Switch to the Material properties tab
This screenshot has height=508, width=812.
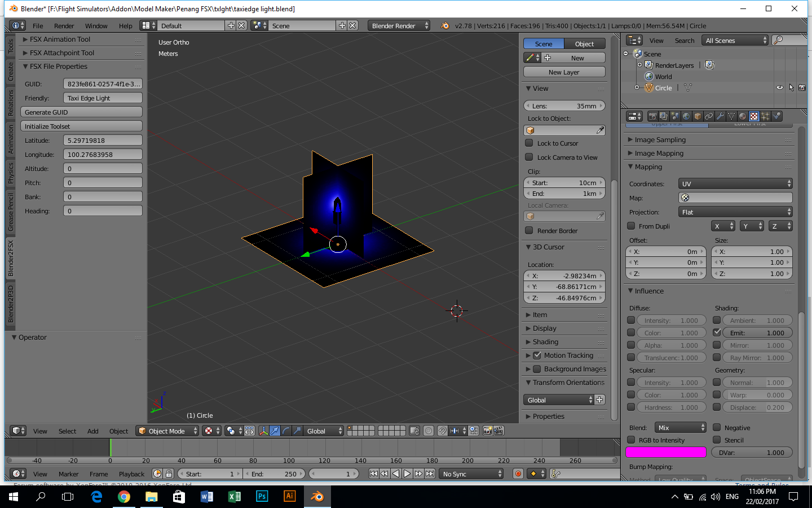[x=743, y=116]
